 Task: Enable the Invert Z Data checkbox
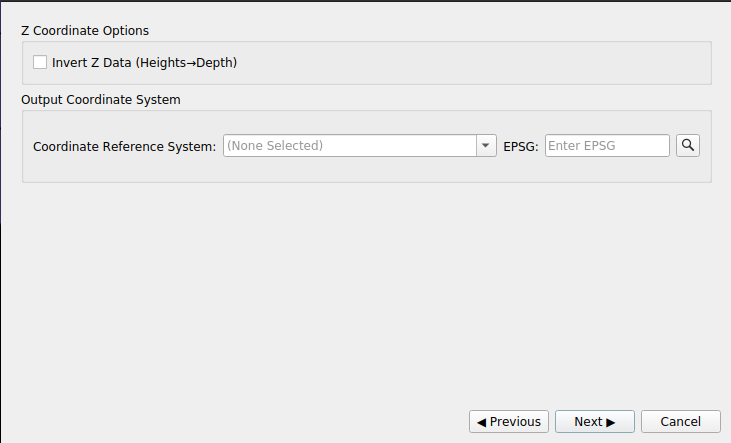tap(40, 62)
